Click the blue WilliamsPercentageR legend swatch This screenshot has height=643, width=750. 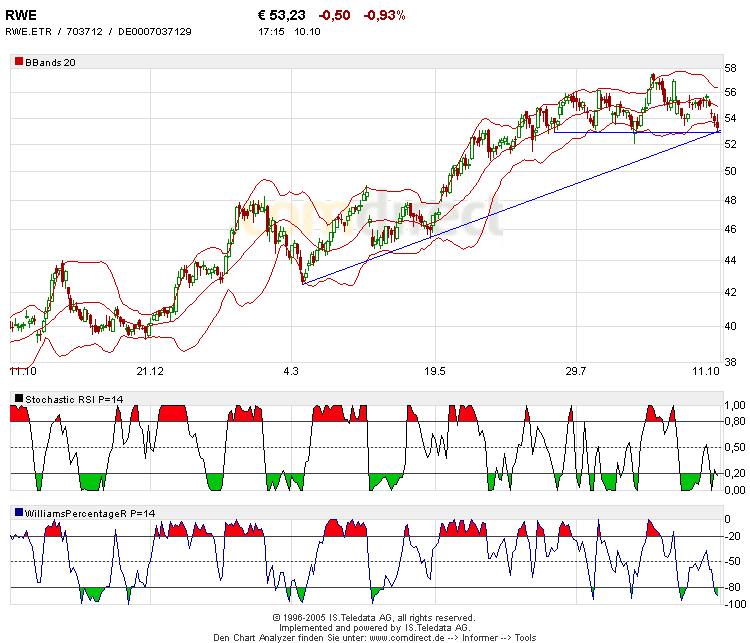coord(19,513)
